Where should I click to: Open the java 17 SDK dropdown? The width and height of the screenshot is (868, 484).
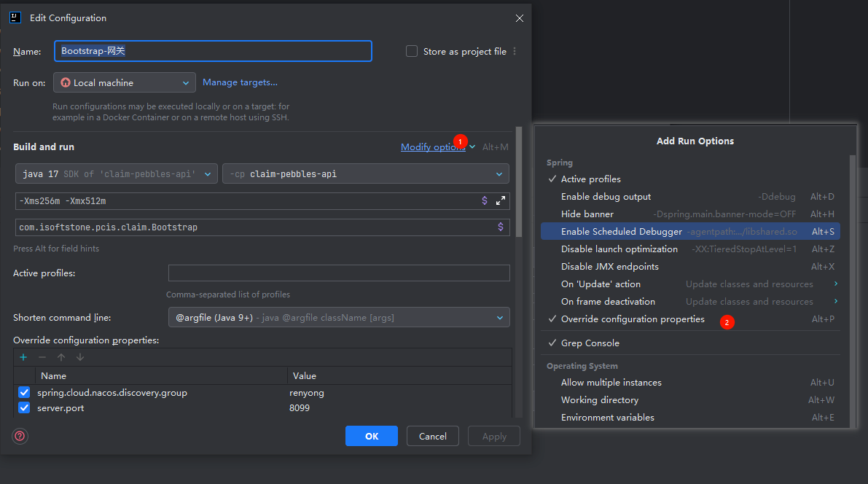[x=117, y=174]
